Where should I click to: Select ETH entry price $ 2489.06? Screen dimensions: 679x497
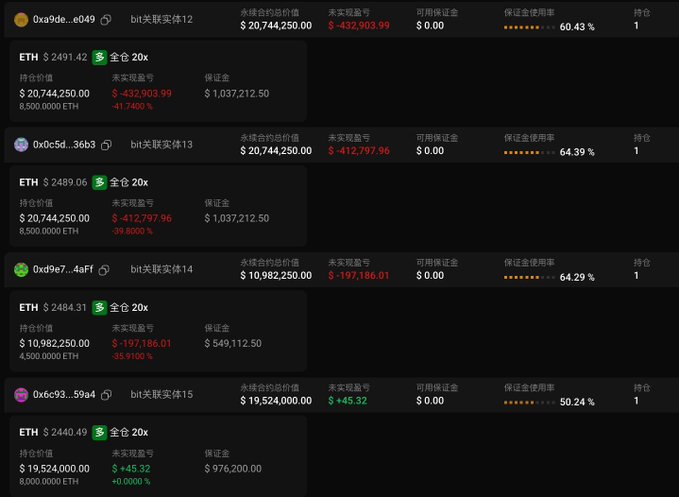pos(65,182)
